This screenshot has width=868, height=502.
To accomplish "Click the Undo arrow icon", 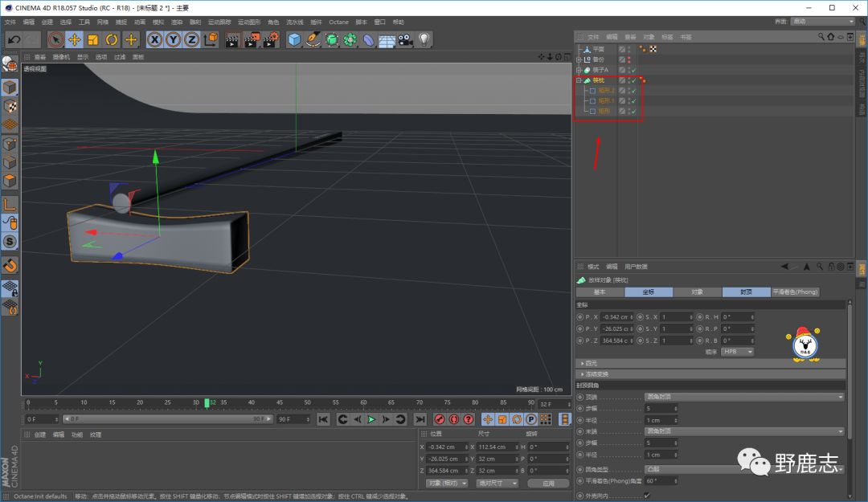I will pyautogui.click(x=14, y=39).
